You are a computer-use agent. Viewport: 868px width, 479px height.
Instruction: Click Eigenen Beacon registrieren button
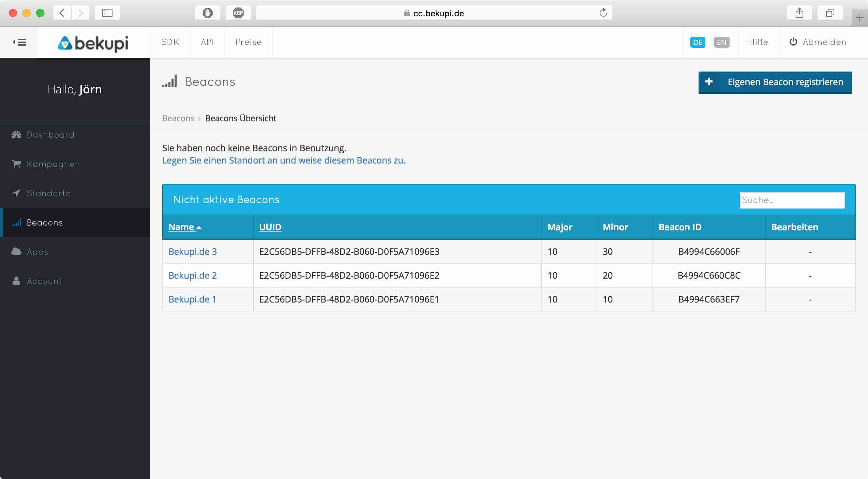(x=775, y=82)
